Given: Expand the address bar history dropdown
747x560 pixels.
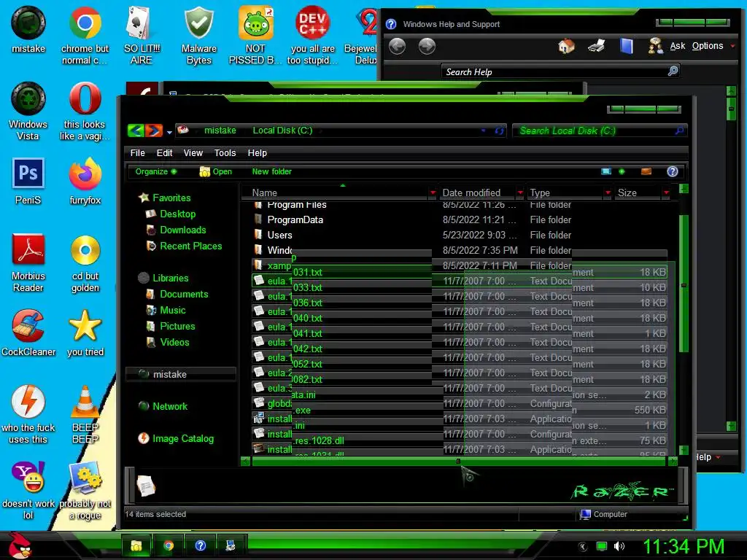Looking at the screenshot, I should [484, 131].
